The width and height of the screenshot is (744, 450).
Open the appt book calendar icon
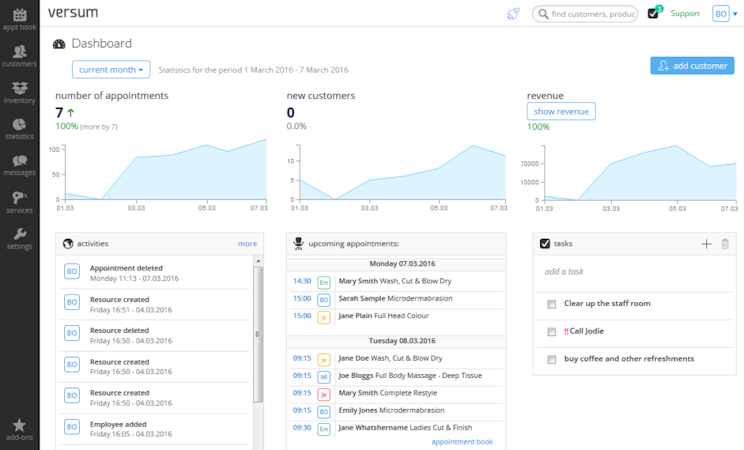[19, 15]
